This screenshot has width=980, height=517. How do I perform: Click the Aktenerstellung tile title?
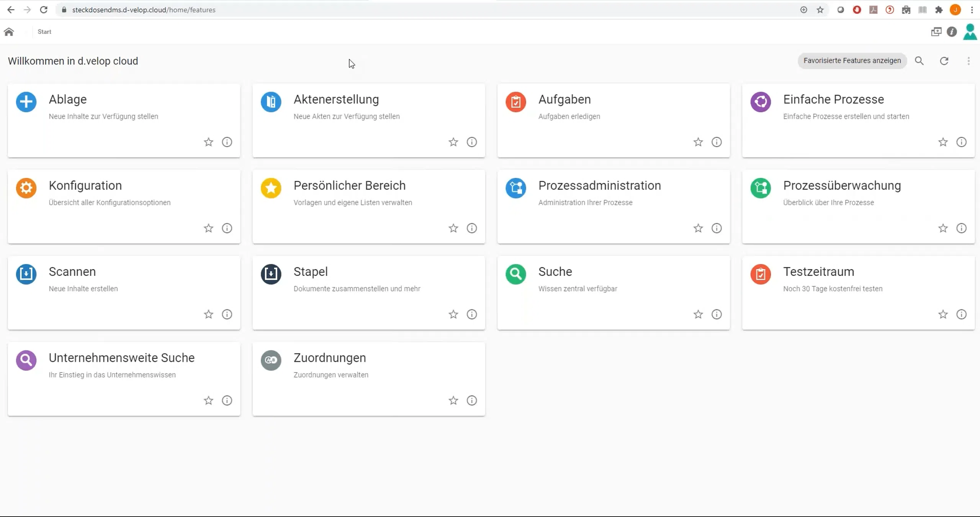click(x=336, y=100)
